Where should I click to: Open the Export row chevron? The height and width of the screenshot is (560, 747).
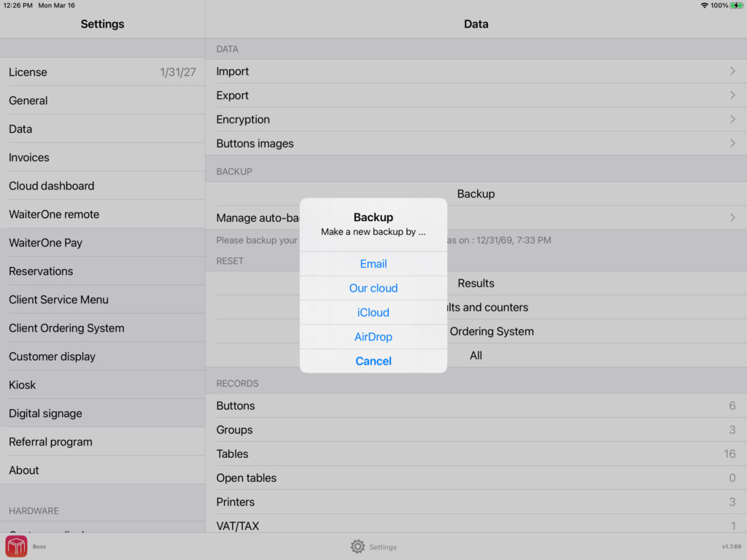732,96
